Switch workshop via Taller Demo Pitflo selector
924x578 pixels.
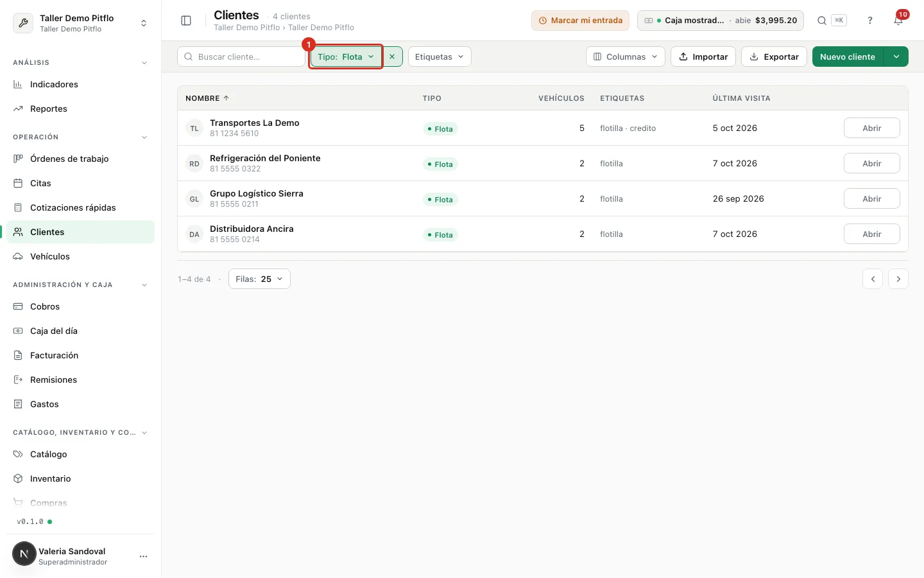click(x=81, y=23)
